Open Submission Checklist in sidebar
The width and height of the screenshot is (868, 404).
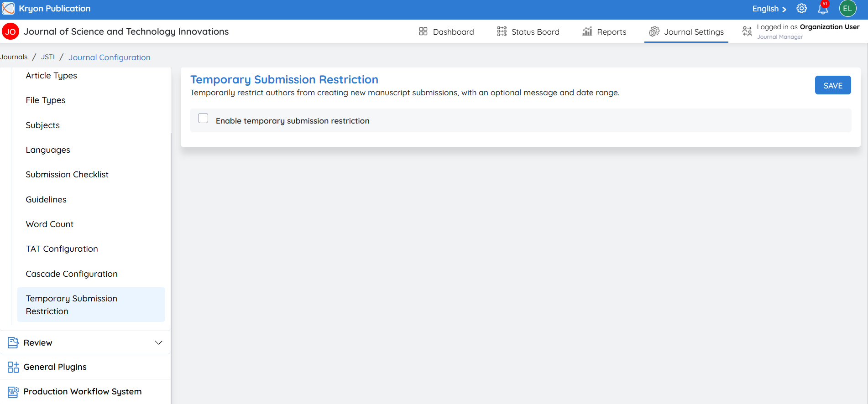(x=67, y=175)
